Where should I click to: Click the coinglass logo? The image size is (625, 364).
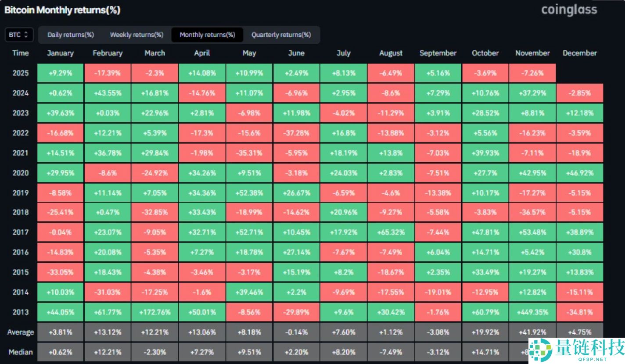569,10
